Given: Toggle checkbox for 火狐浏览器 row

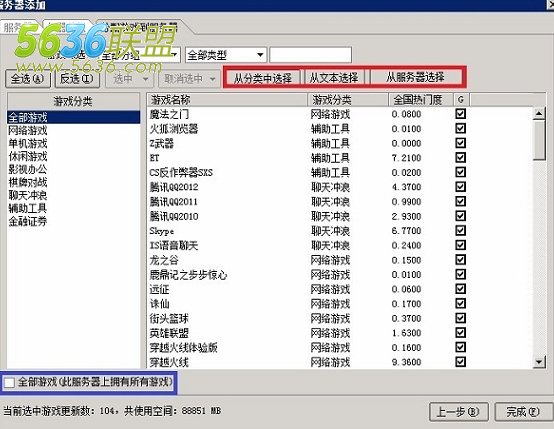Looking at the screenshot, I should tap(460, 128).
